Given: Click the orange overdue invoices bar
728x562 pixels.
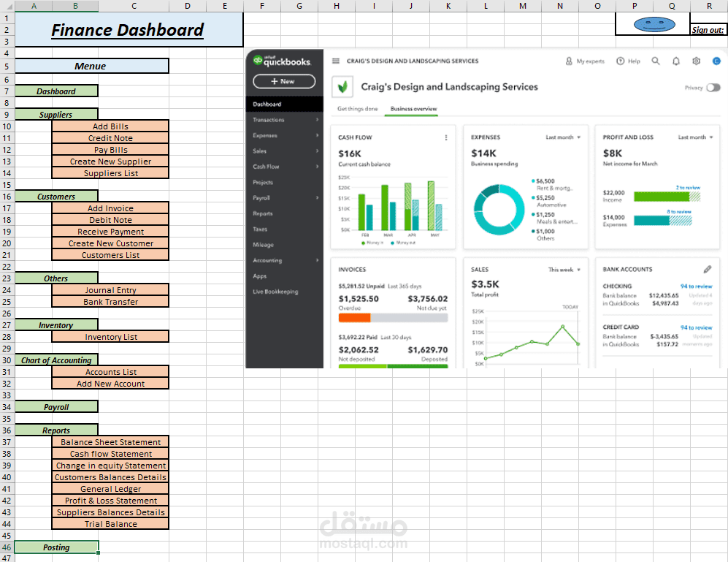Looking at the screenshot, I should pos(354,318).
